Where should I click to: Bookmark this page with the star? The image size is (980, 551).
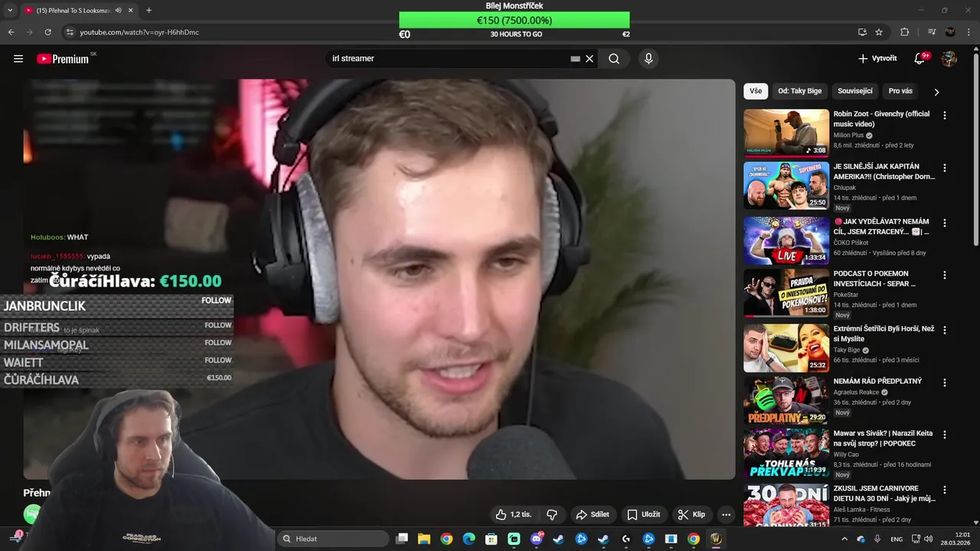pos(879,32)
